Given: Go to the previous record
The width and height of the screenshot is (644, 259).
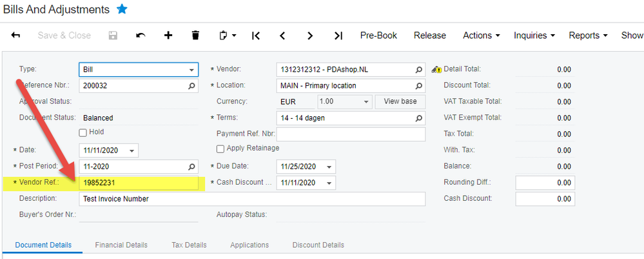Looking at the screenshot, I should coord(282,36).
